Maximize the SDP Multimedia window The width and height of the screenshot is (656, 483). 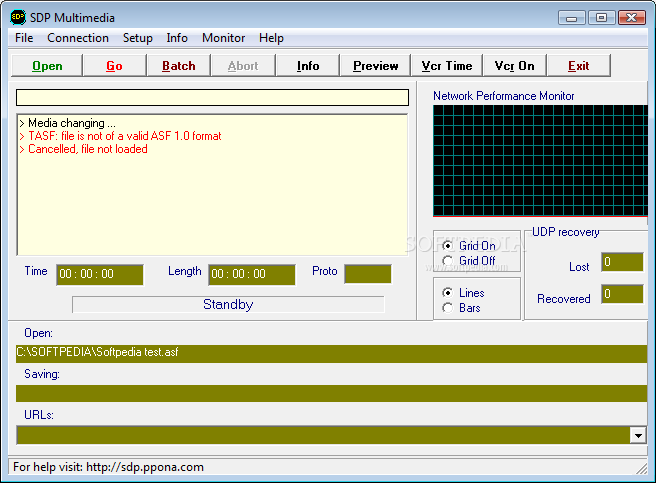click(601, 18)
